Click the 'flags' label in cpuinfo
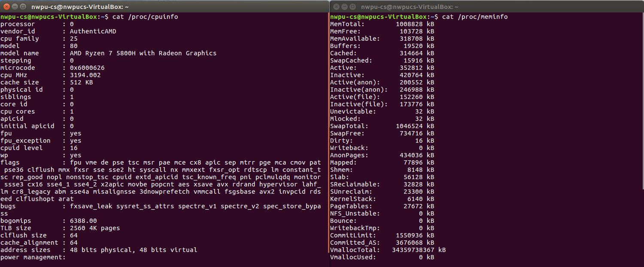 point(10,162)
